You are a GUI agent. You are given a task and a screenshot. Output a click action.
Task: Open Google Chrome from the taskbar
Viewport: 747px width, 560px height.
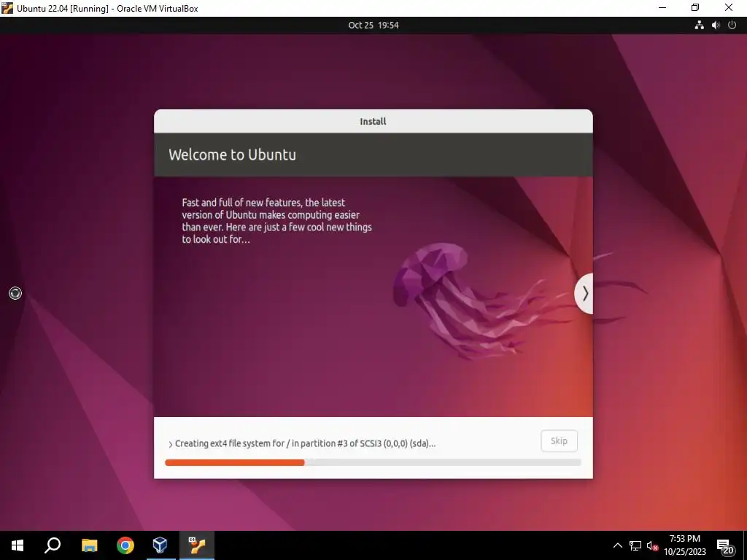click(125, 545)
